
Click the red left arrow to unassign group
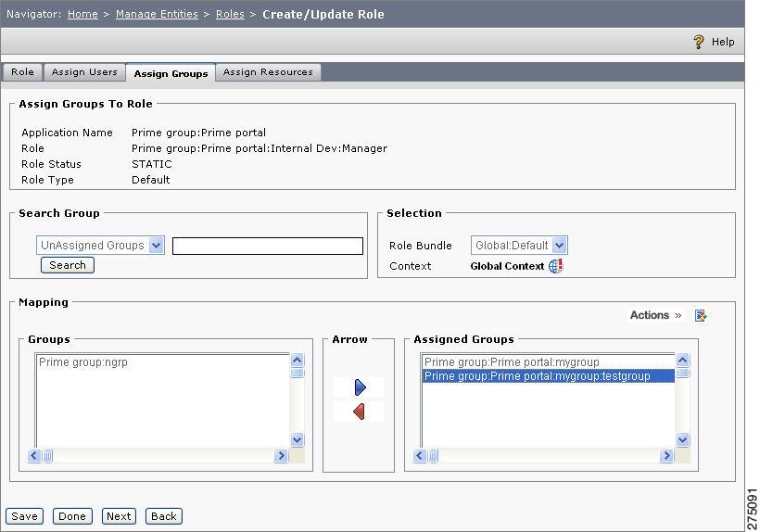point(360,412)
